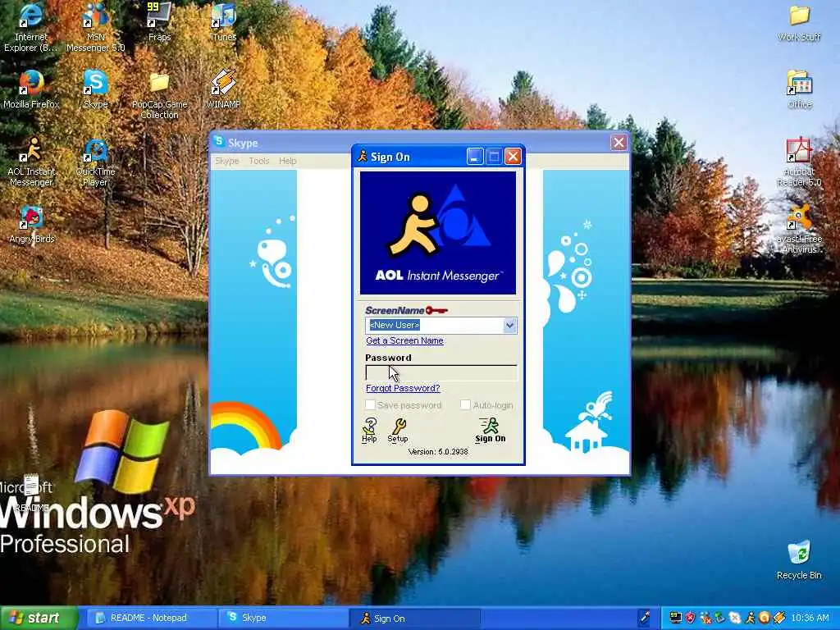This screenshot has height=630, width=840.
Task: Click the Sign On running-man button
Action: point(491,430)
